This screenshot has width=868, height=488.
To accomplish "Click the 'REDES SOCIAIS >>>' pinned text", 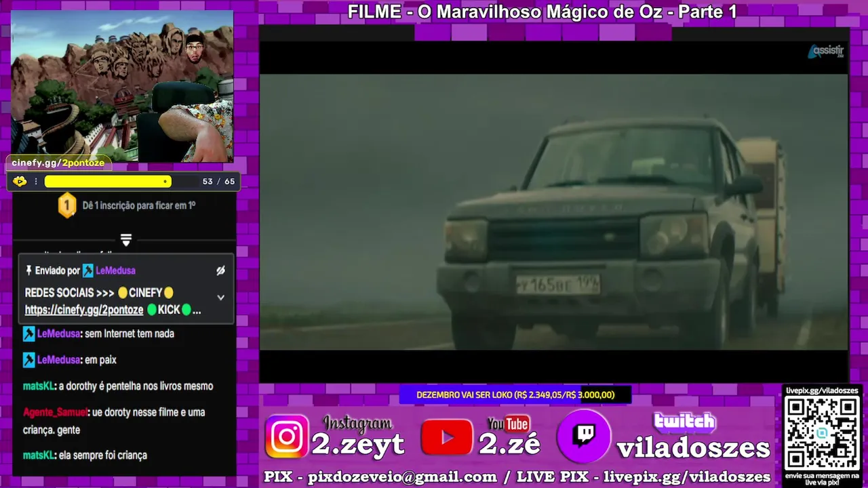I will (70, 293).
